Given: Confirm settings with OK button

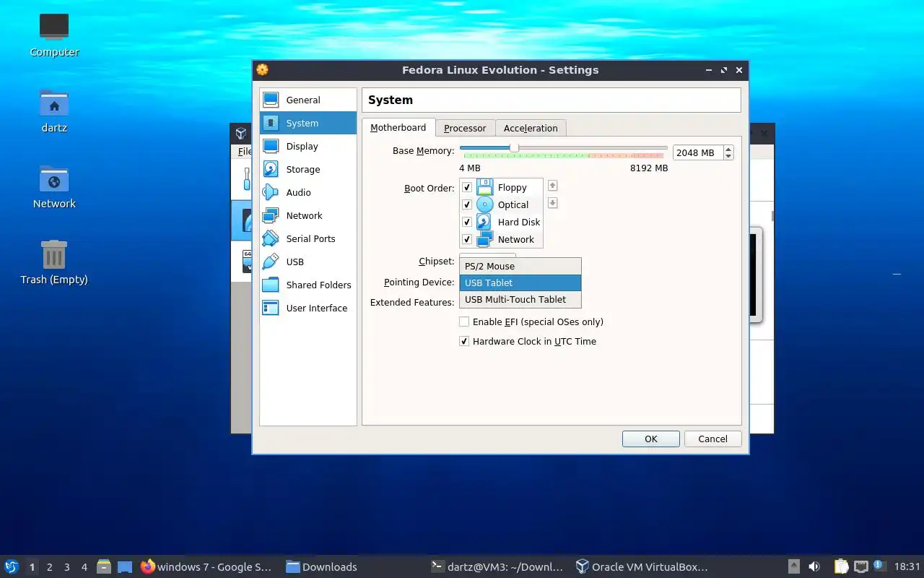Looking at the screenshot, I should 651,439.
